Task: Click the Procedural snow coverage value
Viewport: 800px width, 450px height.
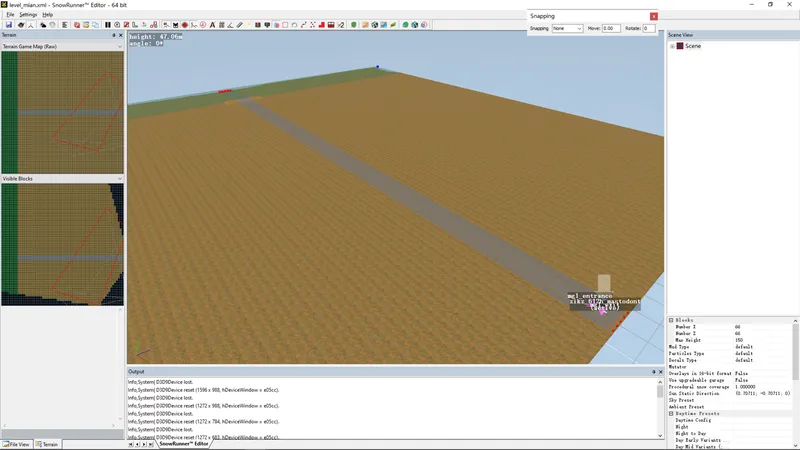Action: pyautogui.click(x=745, y=387)
